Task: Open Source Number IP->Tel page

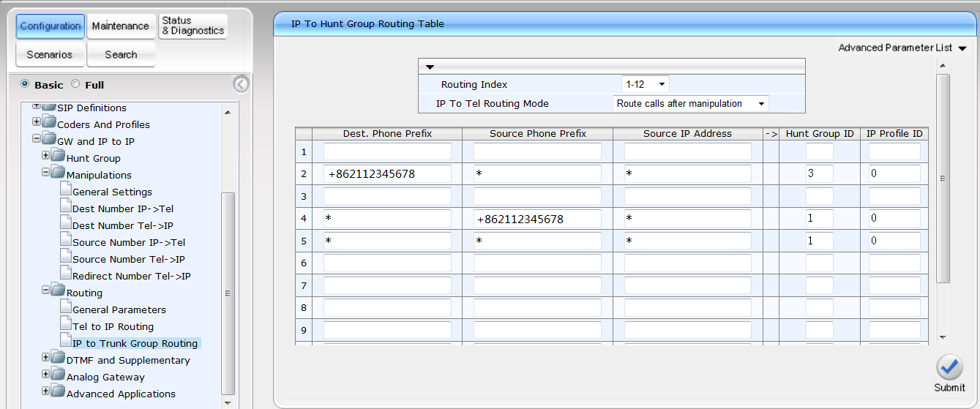Action: click(x=129, y=242)
